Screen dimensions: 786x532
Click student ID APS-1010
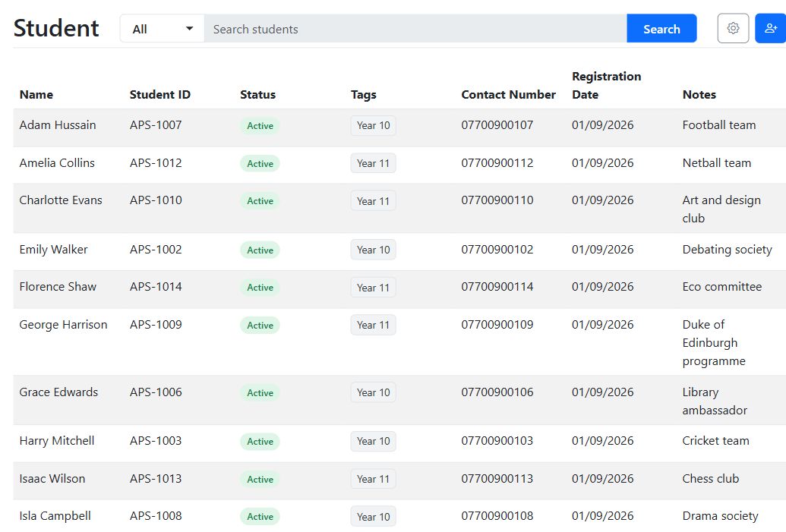tap(156, 200)
